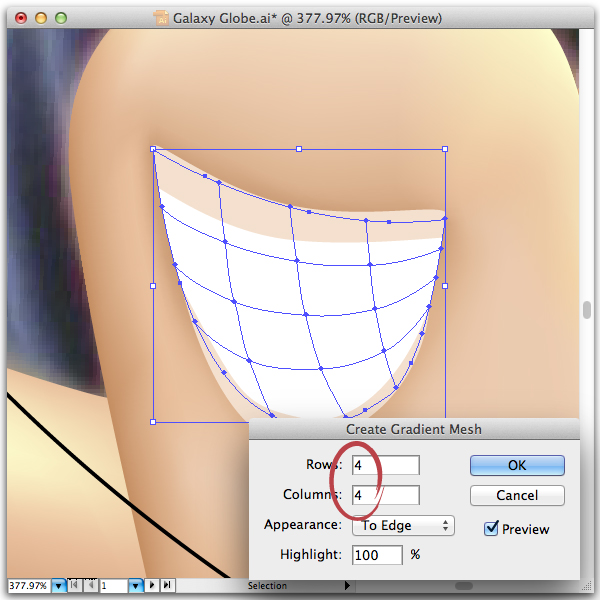Go to the last artboard

[x=167, y=585]
